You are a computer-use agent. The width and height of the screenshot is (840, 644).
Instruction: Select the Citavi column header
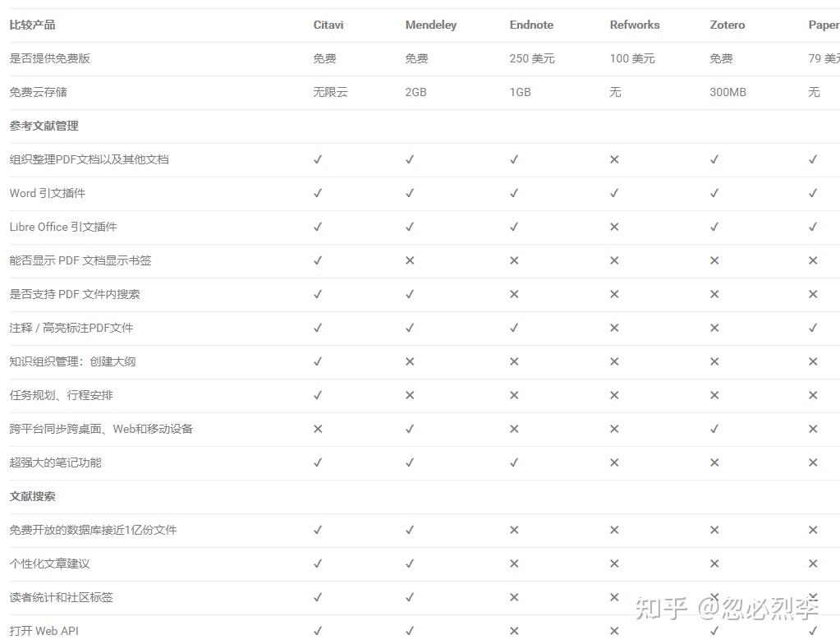pos(328,25)
